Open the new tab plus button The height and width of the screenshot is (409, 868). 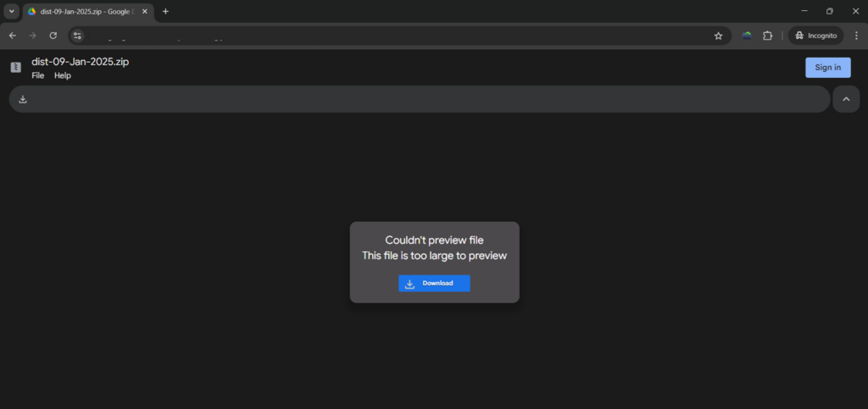(165, 11)
